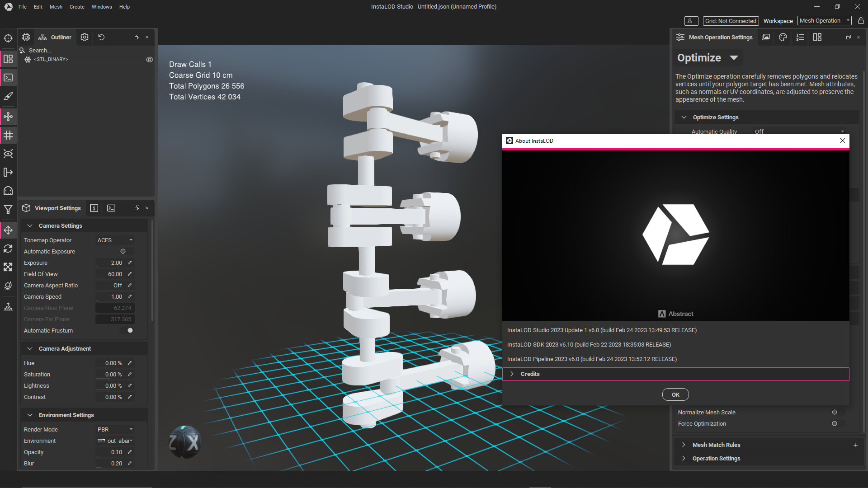Click the crosshair target icon in left sidebar
Image resolution: width=868 pixels, height=488 pixels.
tap(8, 38)
